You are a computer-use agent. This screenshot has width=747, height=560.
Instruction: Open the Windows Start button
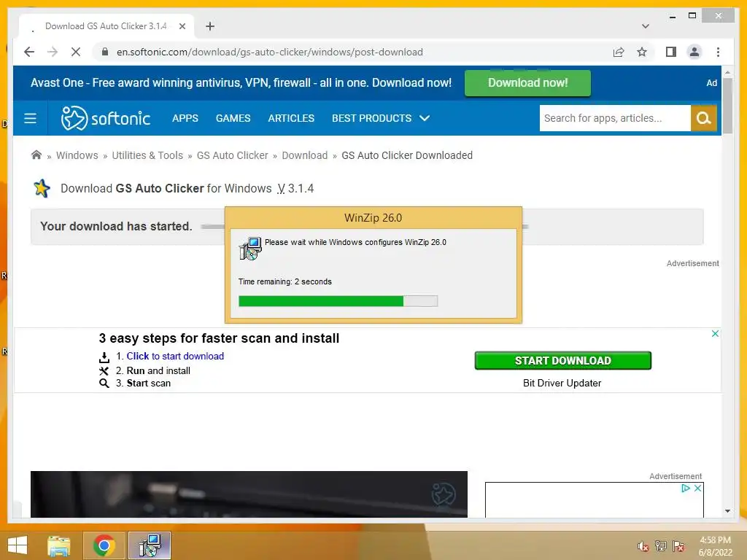(18, 545)
